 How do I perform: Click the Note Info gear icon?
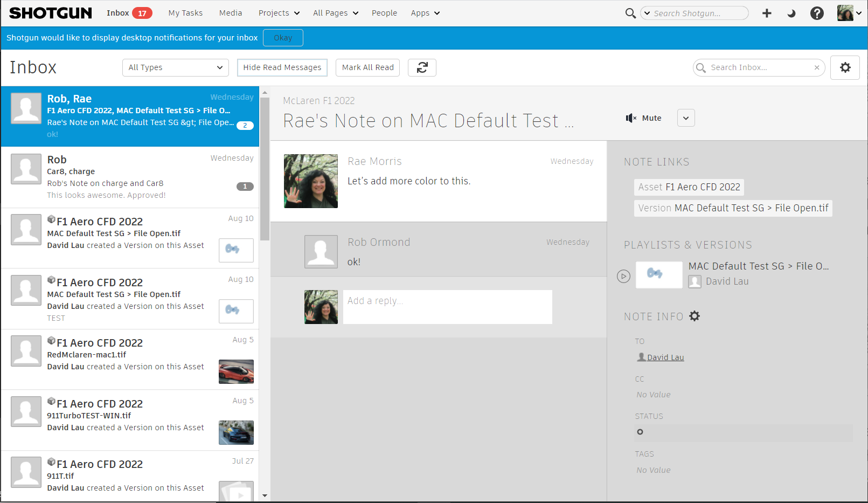[695, 316]
